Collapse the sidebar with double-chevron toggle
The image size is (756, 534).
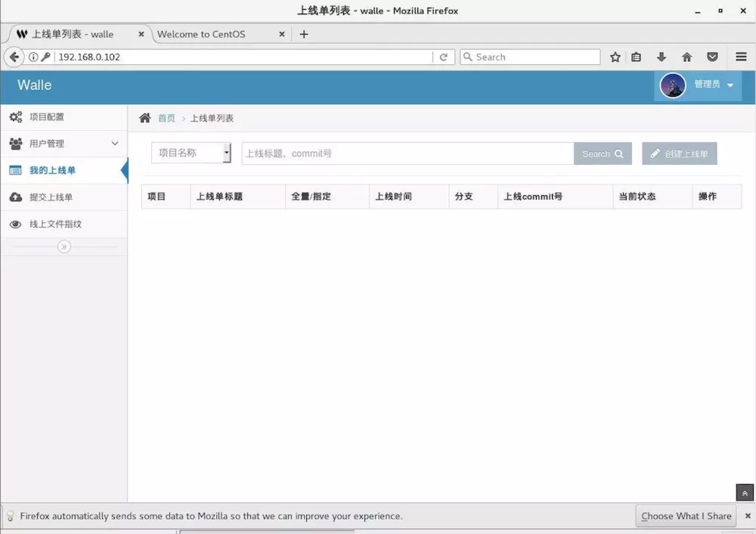coord(64,247)
